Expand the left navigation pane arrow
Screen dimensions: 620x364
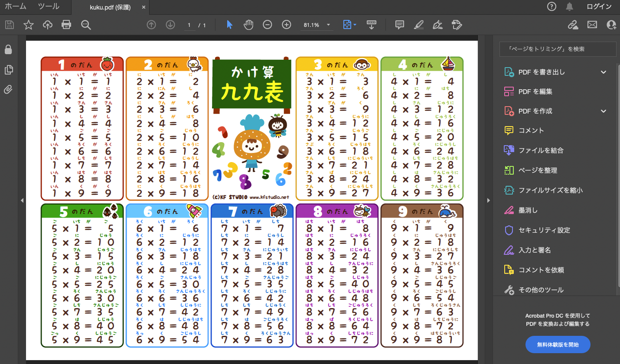[x=22, y=200]
